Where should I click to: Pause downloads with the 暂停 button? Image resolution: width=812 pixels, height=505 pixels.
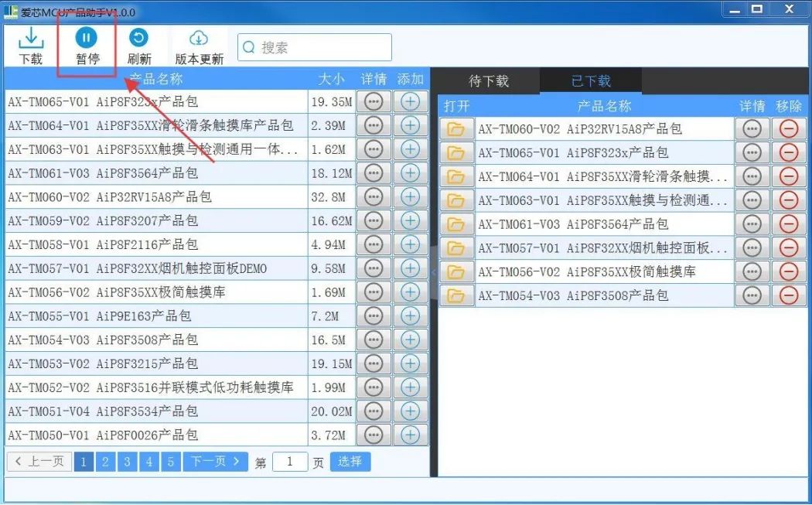pos(87,46)
